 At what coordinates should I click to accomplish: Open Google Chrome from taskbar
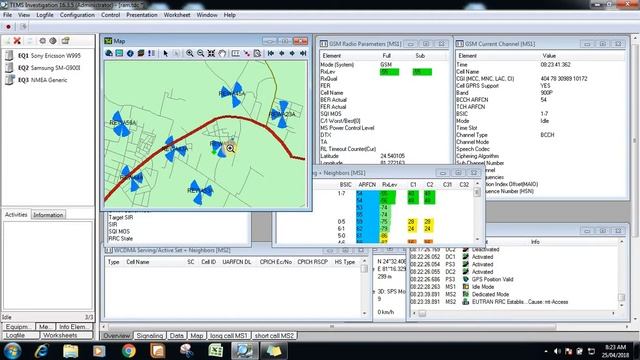click(129, 351)
